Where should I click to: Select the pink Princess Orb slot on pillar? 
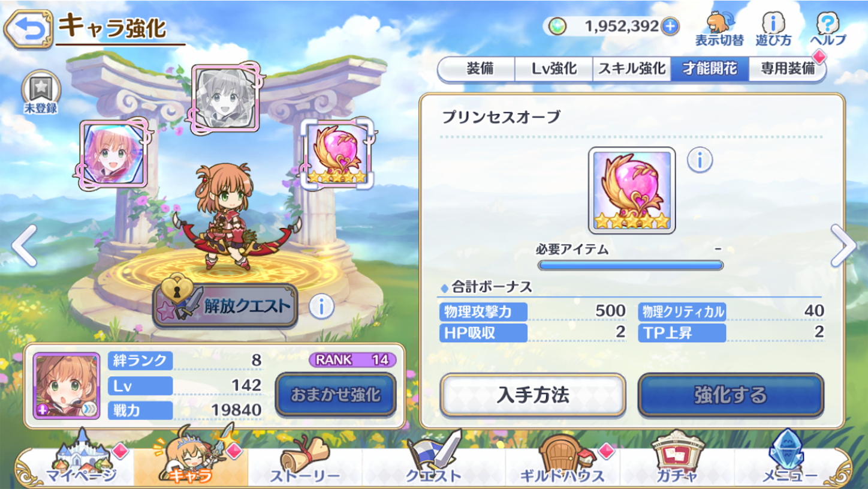pos(337,154)
